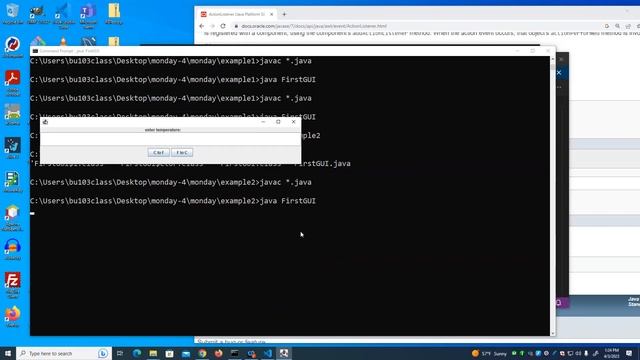This screenshot has height=360, width=640.
Task: Go back in Chrome browser
Action: click(x=202, y=26)
